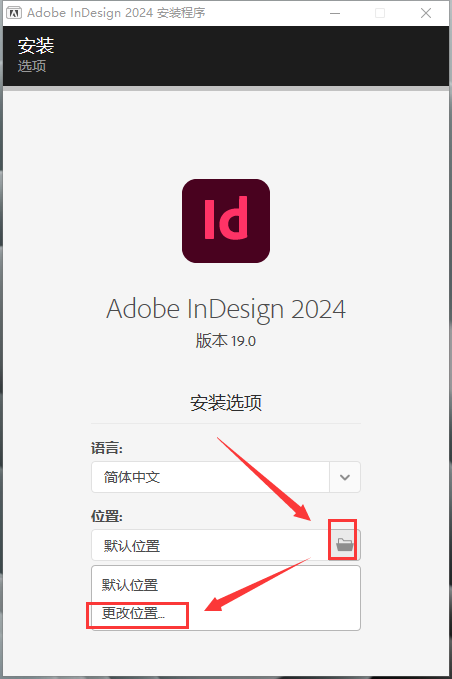Click the 位置: label
Screen dimensions: 452x679
tap(107, 516)
